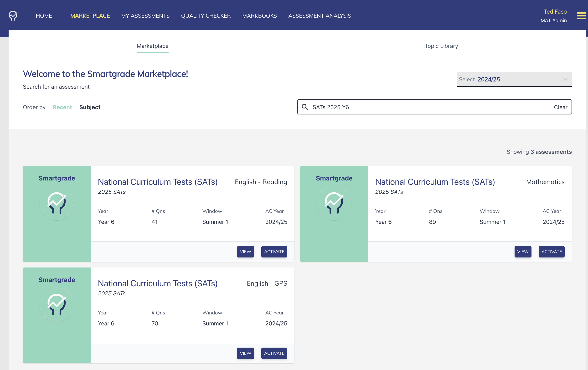Viewport: 588px width, 370px height.
Task: Click the English - GPS card logo
Action: coord(57,304)
